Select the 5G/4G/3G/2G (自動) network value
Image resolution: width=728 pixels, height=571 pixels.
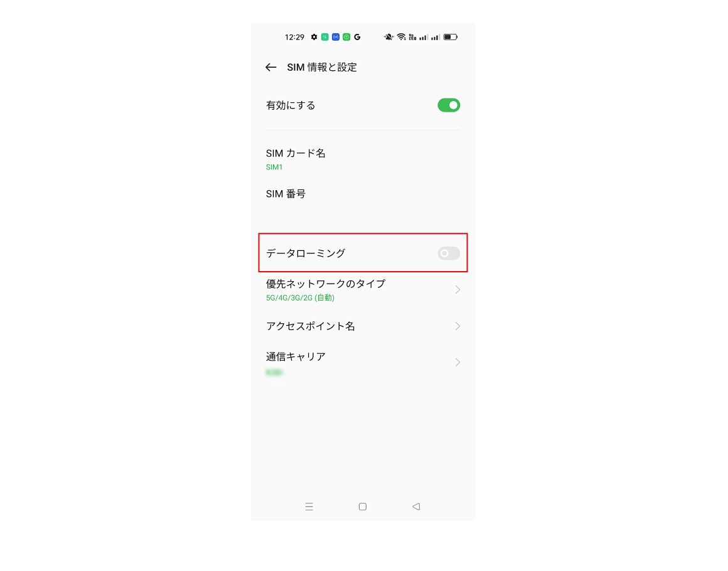click(300, 297)
